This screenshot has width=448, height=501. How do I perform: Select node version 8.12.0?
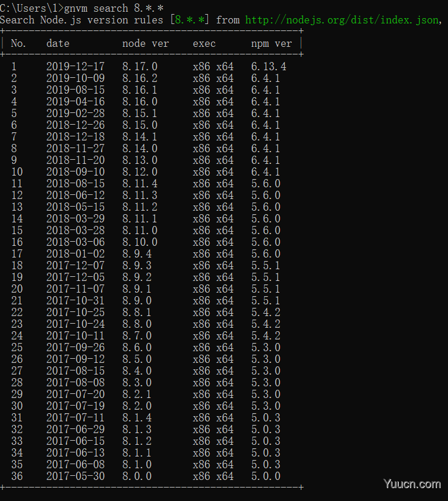140,172
